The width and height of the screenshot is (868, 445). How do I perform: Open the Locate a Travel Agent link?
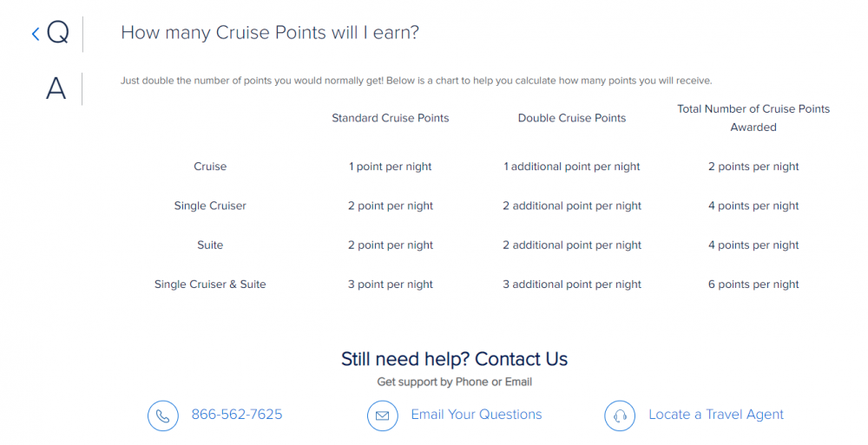point(716,415)
